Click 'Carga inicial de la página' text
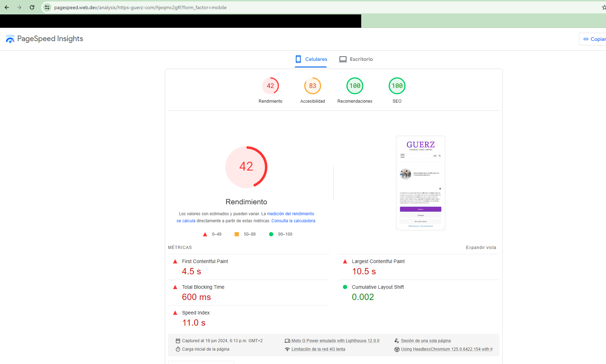The image size is (606, 364). [x=206, y=349]
